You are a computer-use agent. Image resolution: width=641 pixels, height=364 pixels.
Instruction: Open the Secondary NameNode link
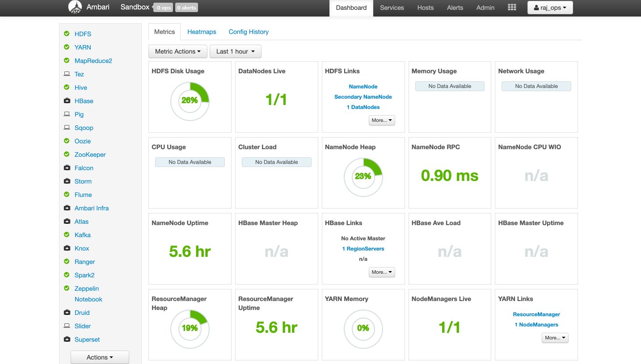(363, 97)
